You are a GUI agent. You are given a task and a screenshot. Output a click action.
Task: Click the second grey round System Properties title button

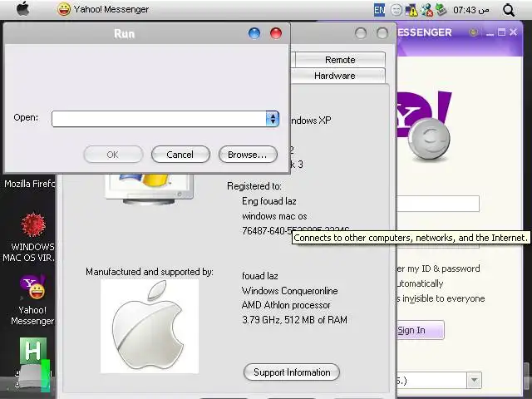point(382,33)
